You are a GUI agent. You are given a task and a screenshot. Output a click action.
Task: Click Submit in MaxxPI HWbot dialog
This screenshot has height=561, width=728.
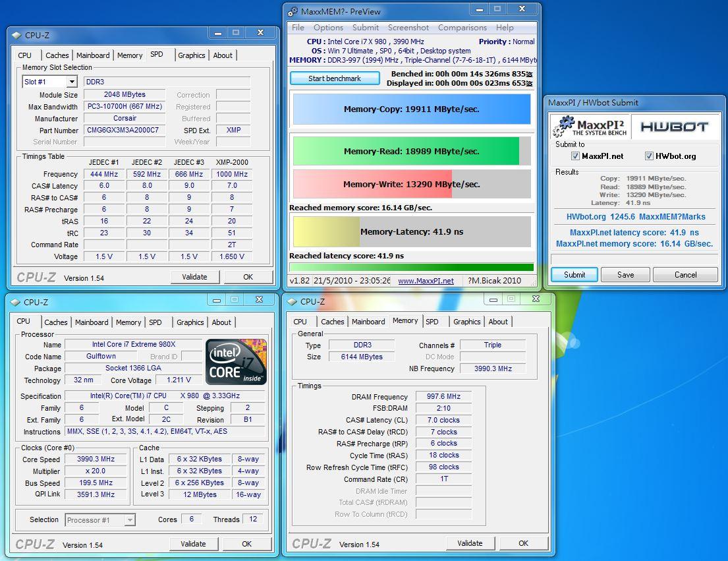(x=574, y=274)
